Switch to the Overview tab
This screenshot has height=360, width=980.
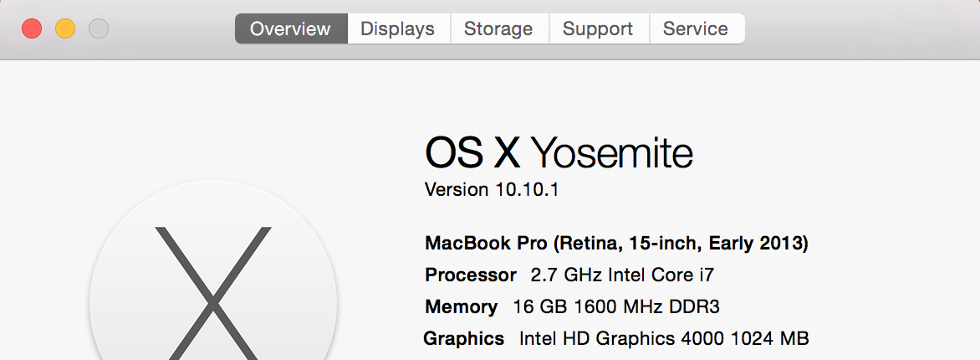click(x=290, y=28)
